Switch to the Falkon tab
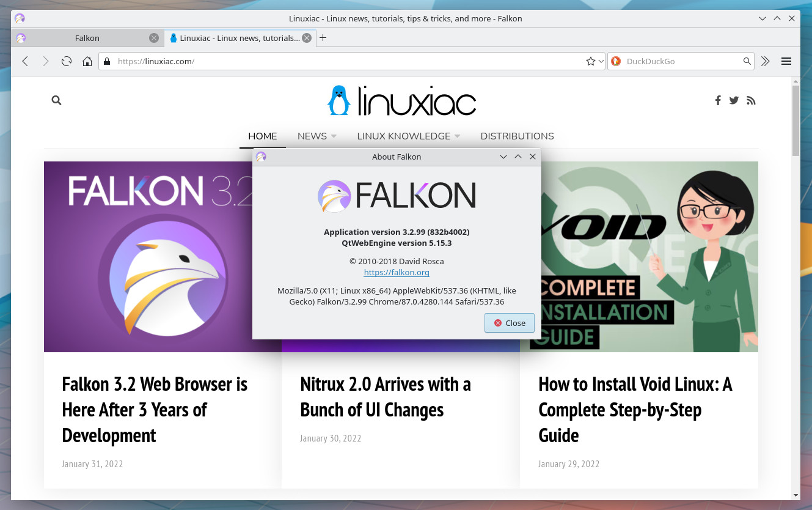 (x=87, y=38)
